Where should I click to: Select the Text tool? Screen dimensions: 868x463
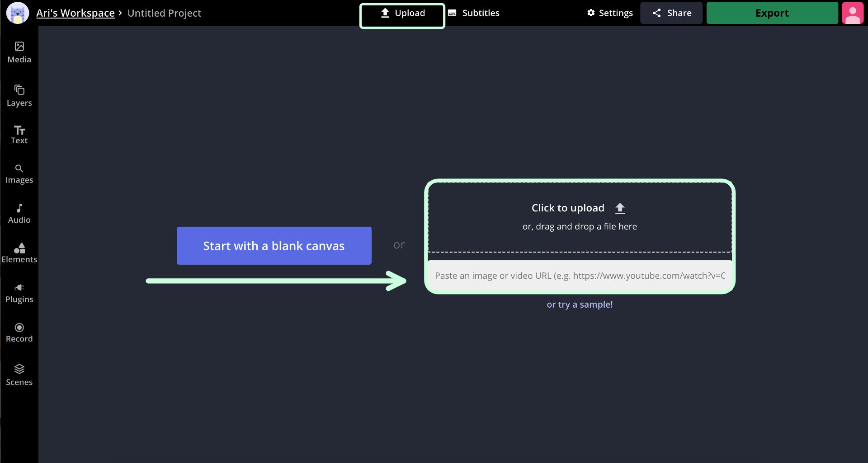[19, 135]
